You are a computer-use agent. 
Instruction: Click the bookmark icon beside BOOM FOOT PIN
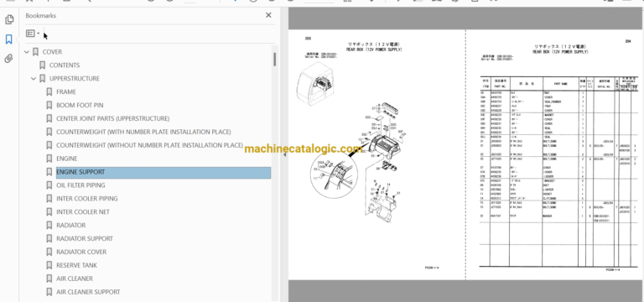tap(49, 105)
